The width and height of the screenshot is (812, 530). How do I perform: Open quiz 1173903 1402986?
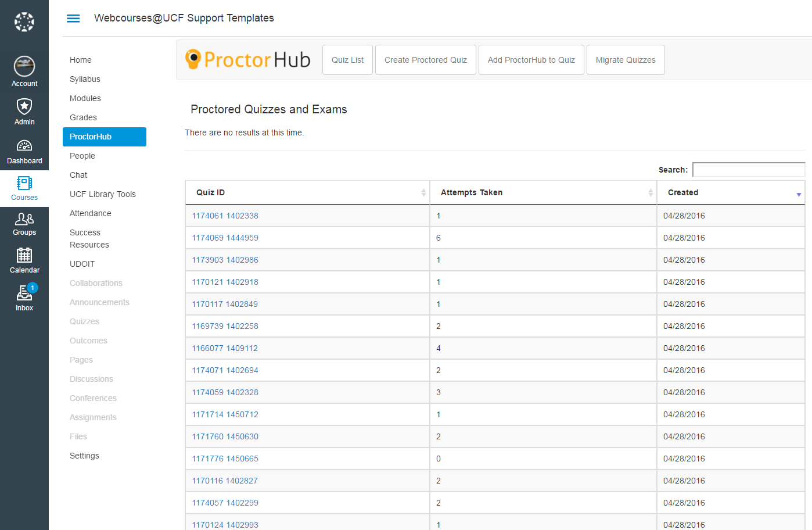click(225, 260)
